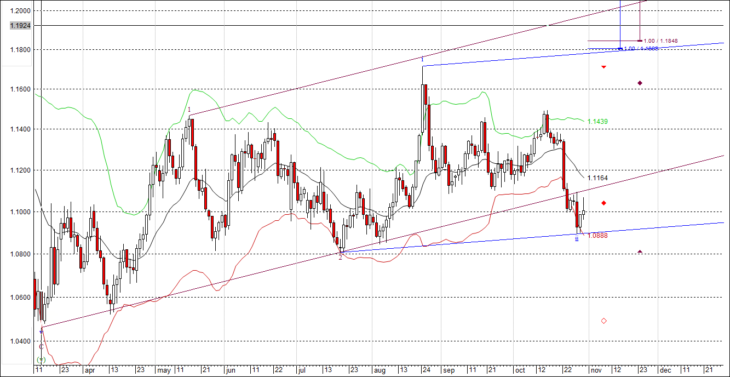Click the 1.1400 price axis label
The width and height of the screenshot is (730, 377).
tap(20, 129)
